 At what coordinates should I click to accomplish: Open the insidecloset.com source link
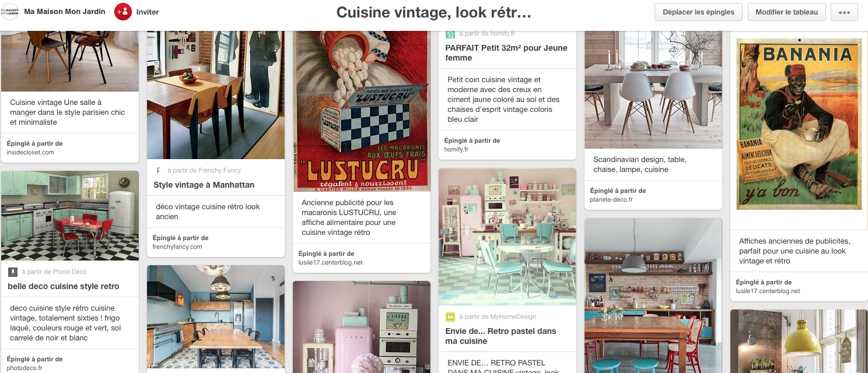pos(30,153)
